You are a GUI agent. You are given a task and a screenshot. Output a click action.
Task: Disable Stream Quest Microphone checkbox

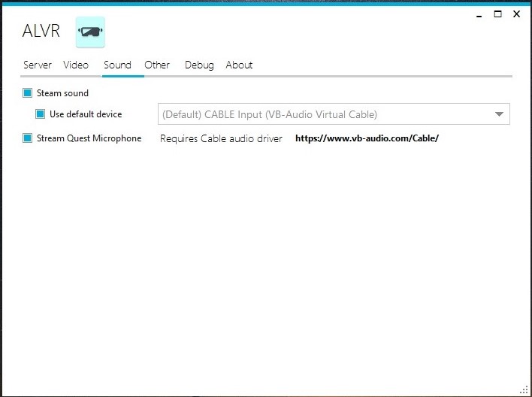pos(28,138)
